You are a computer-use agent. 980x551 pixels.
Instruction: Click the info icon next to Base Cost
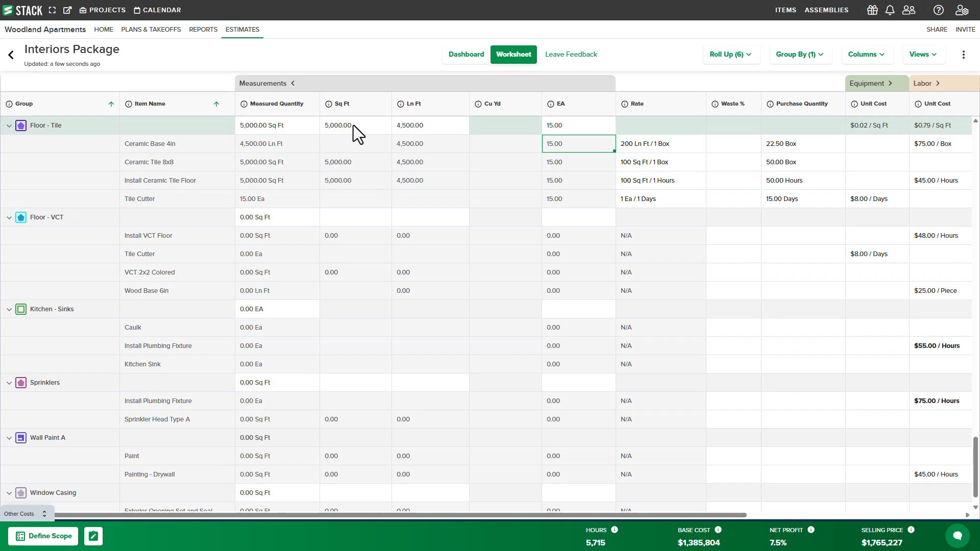click(718, 530)
